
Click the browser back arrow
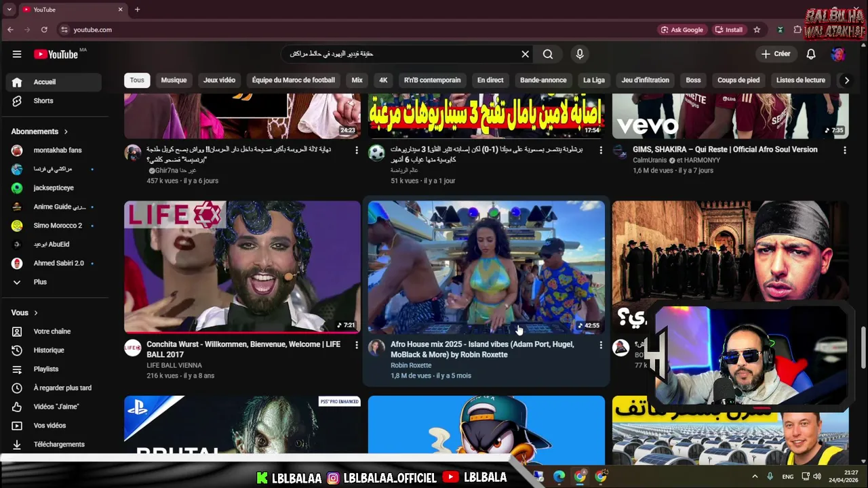tap(10, 30)
